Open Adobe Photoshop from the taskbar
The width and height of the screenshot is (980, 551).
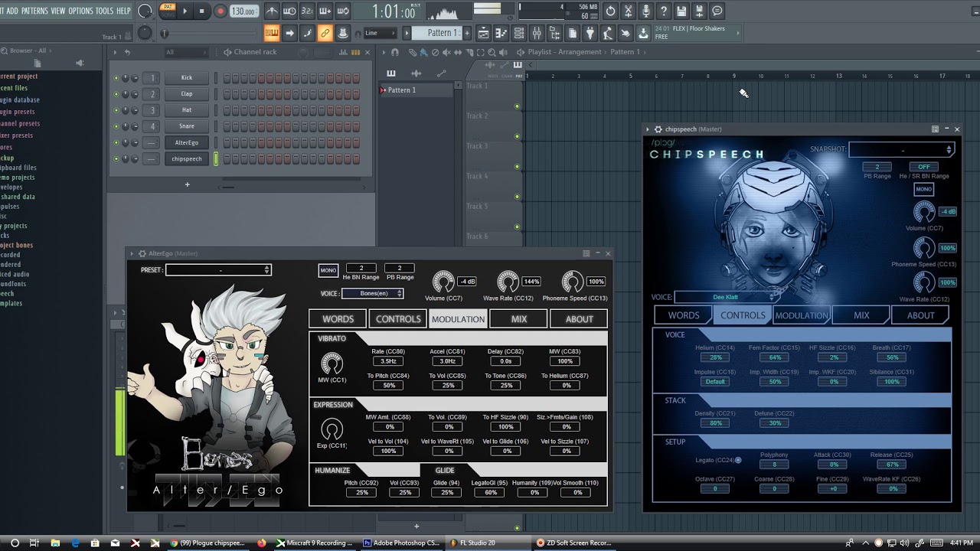402,543
